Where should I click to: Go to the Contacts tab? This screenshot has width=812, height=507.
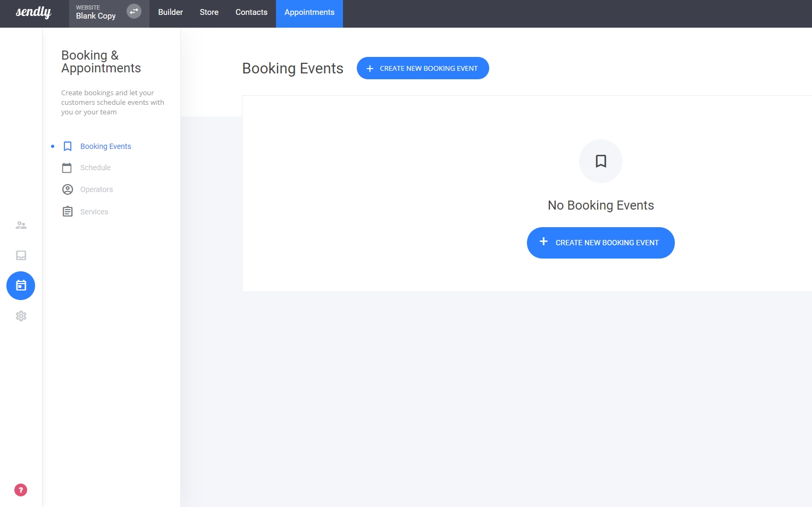tap(252, 12)
